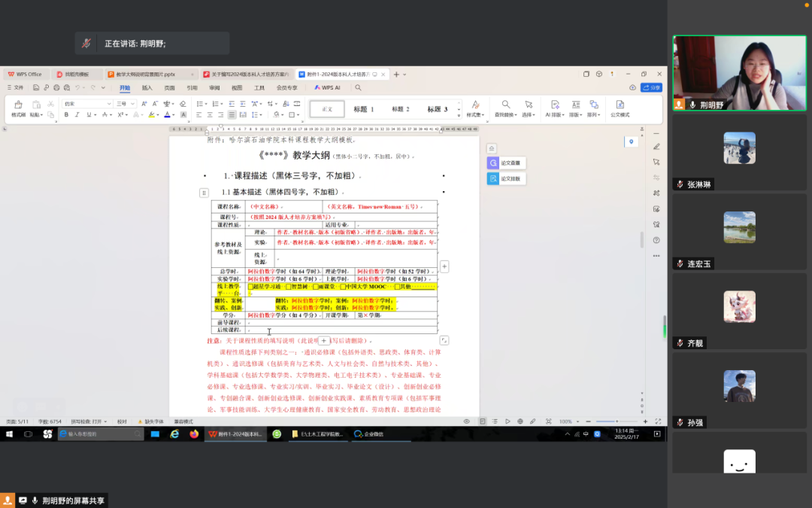
Task: Check the 中国大学 MOOC checkbox
Action: coord(343,287)
